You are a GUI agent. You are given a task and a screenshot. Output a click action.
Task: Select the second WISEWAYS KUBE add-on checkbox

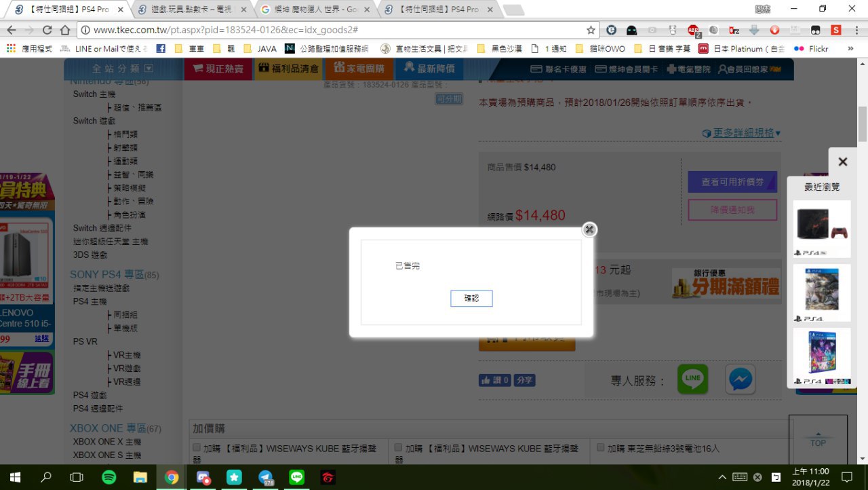(399, 448)
